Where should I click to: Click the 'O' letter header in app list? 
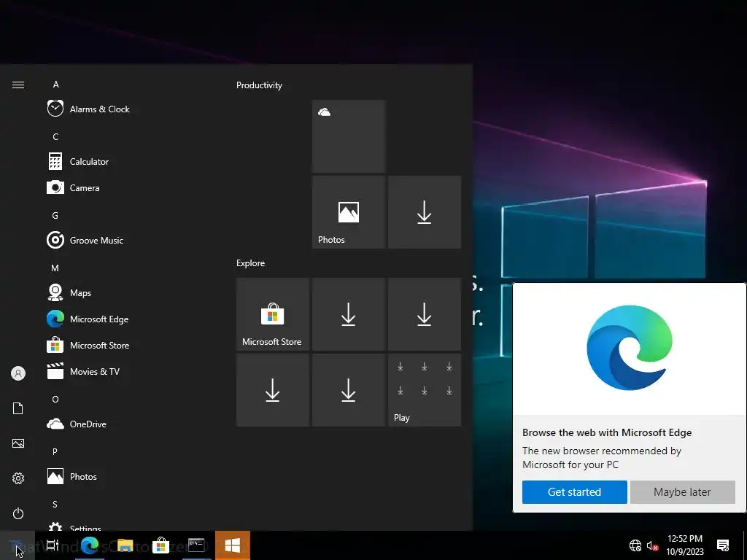tap(55, 399)
